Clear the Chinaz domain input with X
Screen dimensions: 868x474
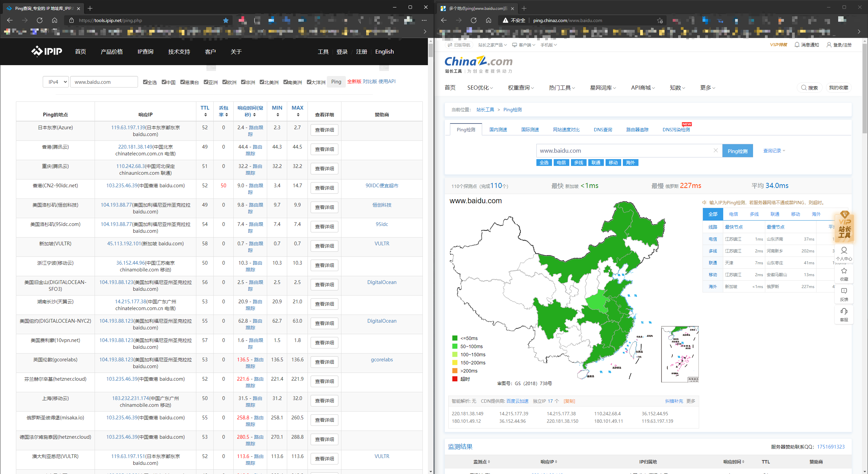[x=716, y=150]
